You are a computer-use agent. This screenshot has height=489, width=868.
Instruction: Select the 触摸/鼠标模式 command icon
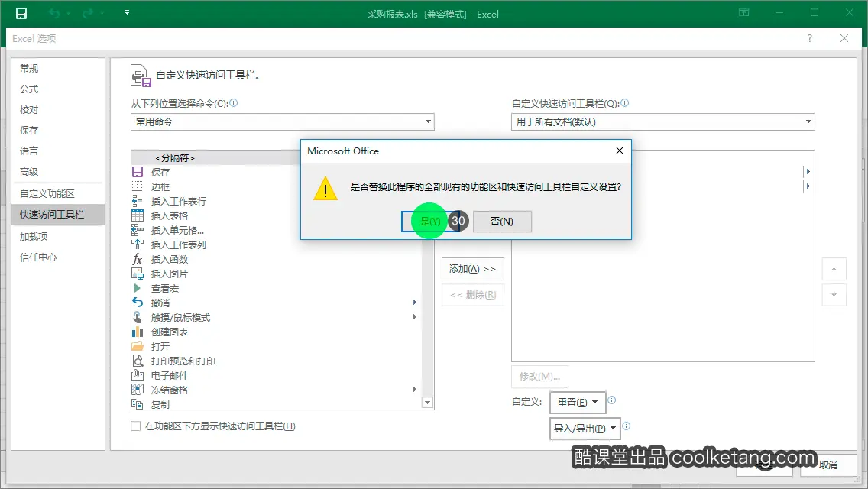(x=138, y=317)
